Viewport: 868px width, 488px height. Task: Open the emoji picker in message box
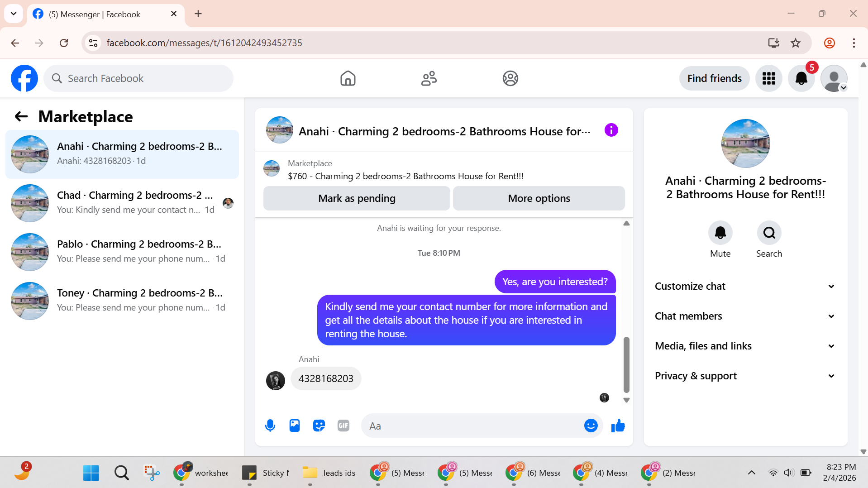pos(591,426)
